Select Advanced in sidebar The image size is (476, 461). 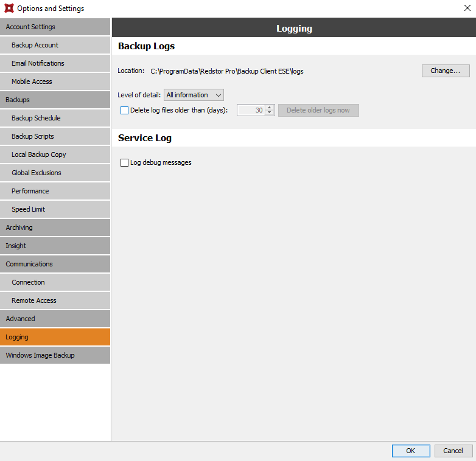point(55,319)
